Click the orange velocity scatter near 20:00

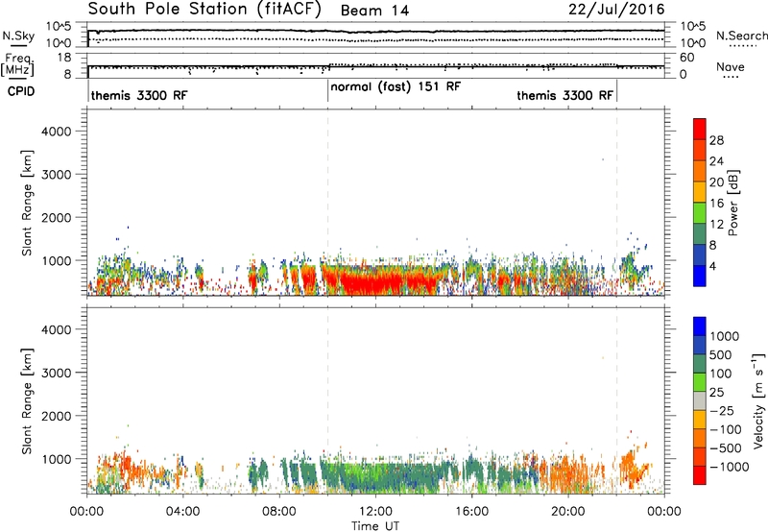point(570,472)
